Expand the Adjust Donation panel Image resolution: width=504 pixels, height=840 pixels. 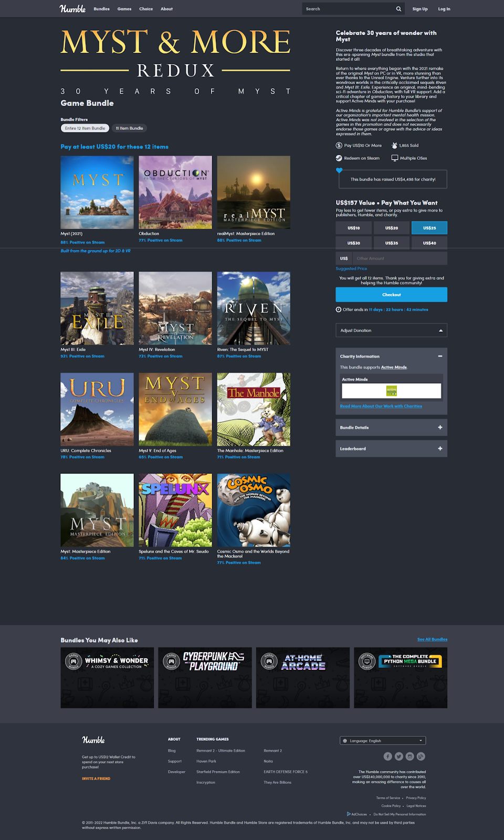click(392, 330)
